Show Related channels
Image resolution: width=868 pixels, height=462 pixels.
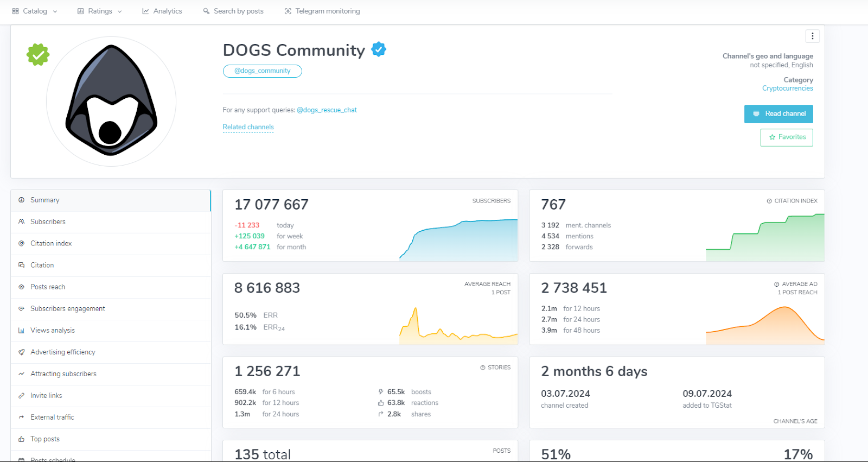(248, 127)
